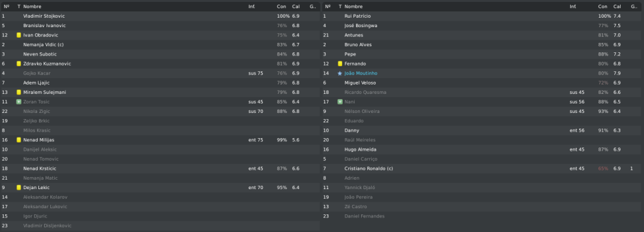This screenshot has height=232, width=644.
Task: Sort right table by Cal column header
Action: pos(618,6)
